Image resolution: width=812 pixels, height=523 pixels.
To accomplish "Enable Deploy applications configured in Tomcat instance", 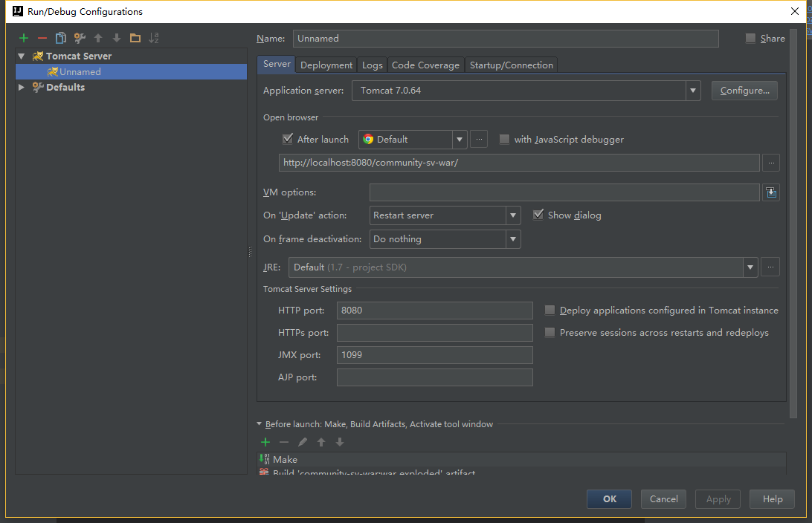I will [550, 311].
